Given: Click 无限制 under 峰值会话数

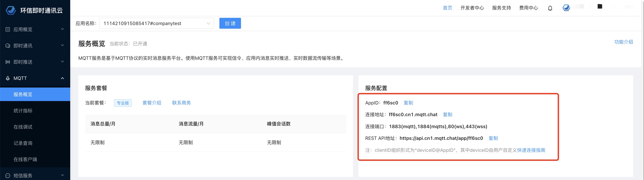Looking at the screenshot, I should pos(274,142).
